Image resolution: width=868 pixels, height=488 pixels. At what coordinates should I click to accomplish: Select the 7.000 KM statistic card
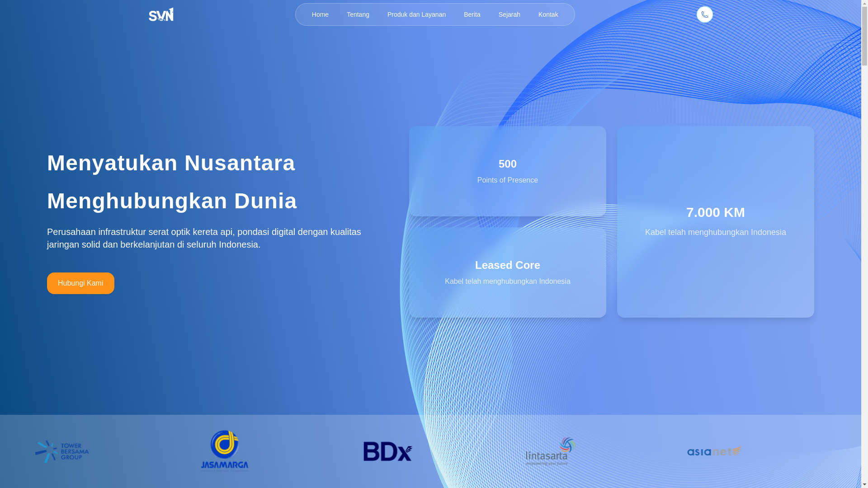[x=715, y=222]
